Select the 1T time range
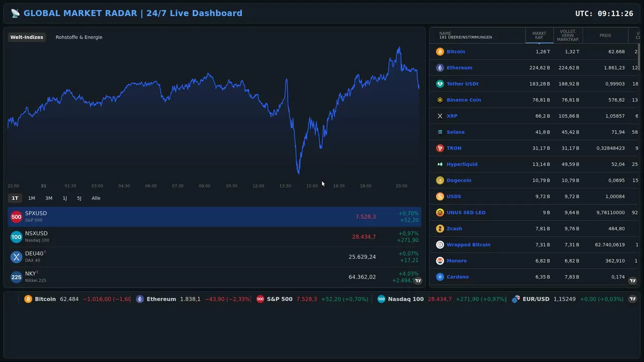 [15, 198]
